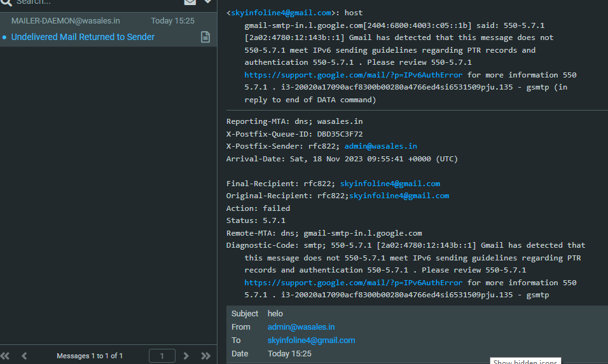Go to first page of messages

pos(6,356)
